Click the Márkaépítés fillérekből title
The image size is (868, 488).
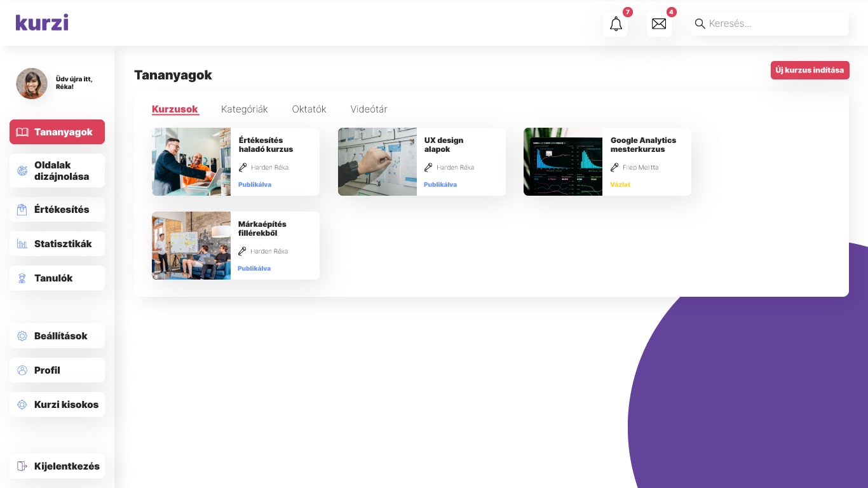[262, 229]
